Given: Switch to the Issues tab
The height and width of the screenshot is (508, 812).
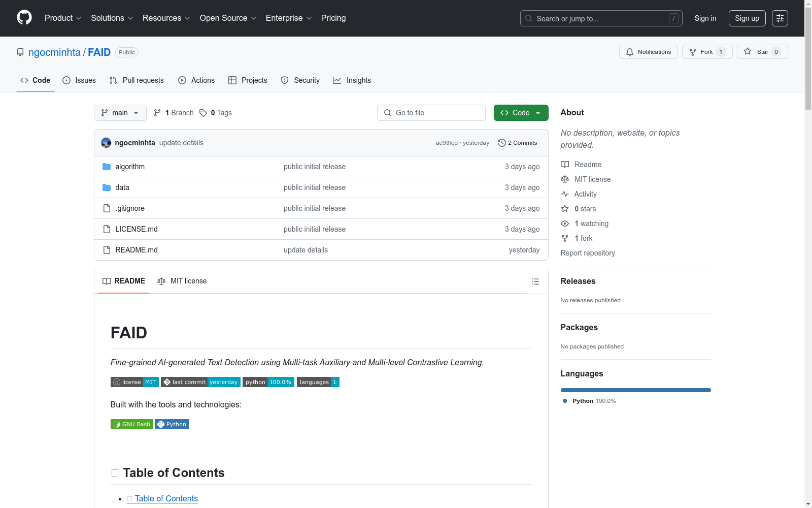Looking at the screenshot, I should (x=79, y=80).
